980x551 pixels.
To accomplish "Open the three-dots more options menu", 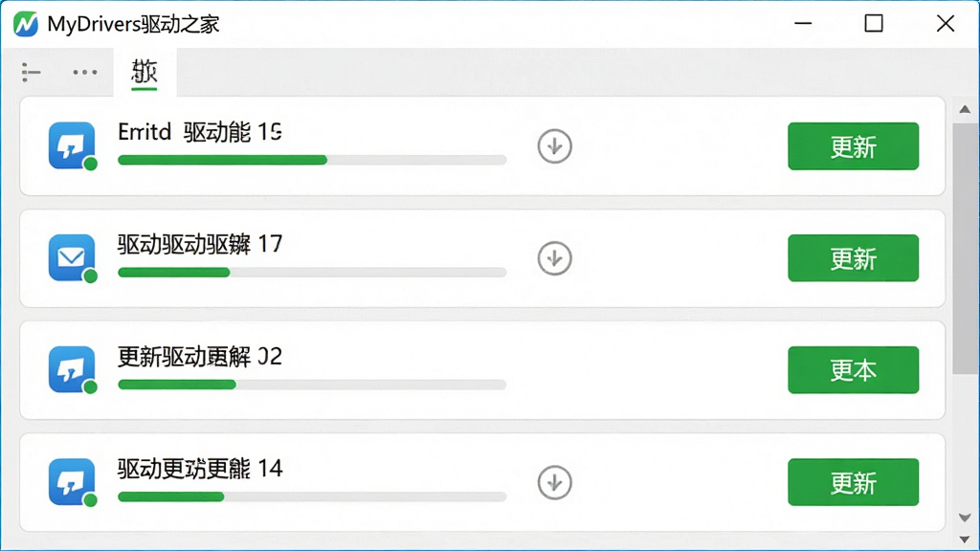I will click(85, 73).
